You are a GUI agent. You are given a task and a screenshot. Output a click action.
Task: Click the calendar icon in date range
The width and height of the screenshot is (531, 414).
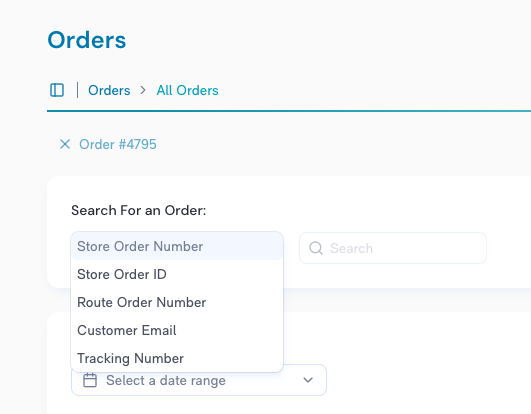pos(90,380)
